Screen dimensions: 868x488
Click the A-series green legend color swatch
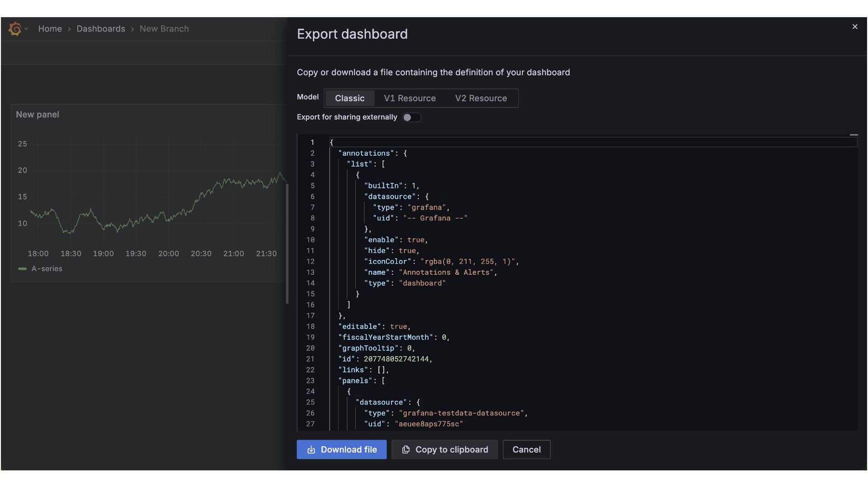pos(22,269)
